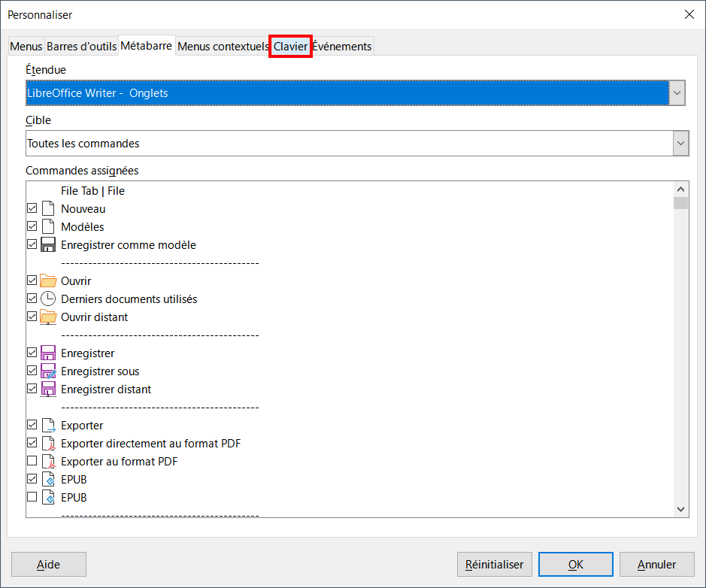
Task: Toggle the Enregistrer distant checkbox
Action: point(32,388)
